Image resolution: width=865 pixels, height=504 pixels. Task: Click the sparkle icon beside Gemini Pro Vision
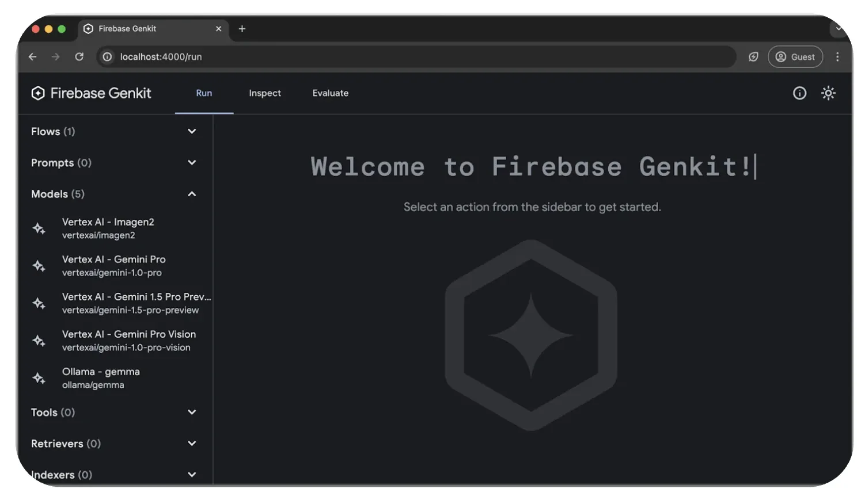click(39, 341)
